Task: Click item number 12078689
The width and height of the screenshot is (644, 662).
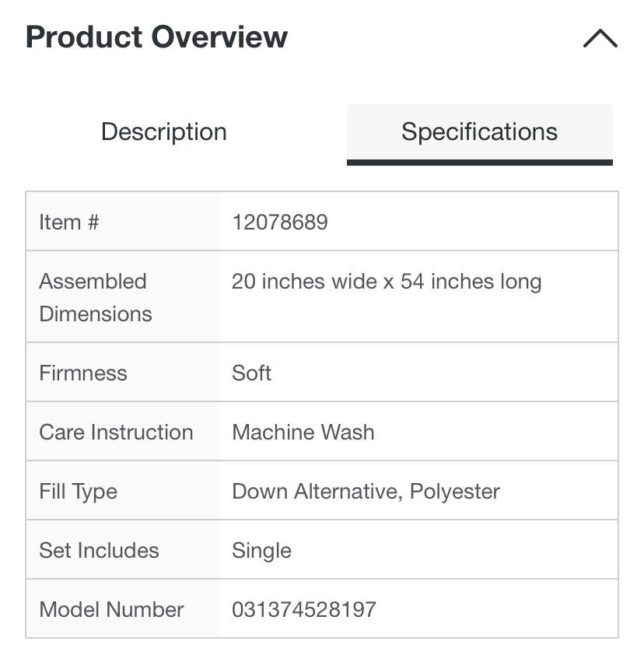Action: 280,222
